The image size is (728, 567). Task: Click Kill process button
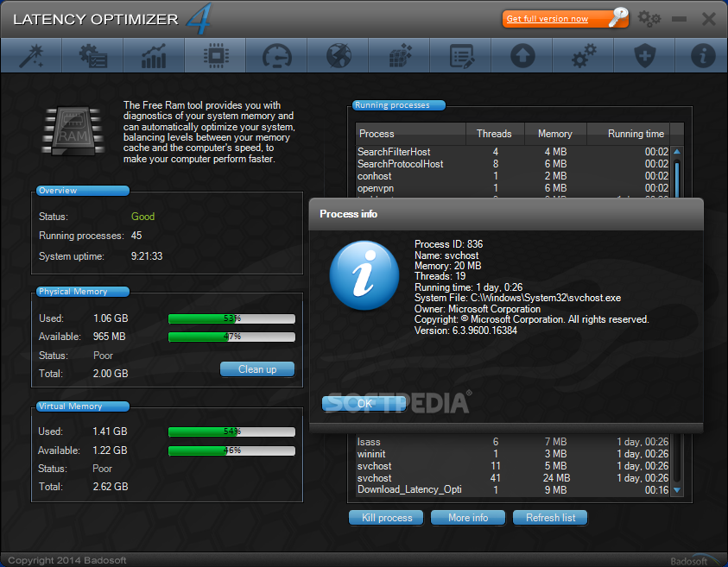386,518
